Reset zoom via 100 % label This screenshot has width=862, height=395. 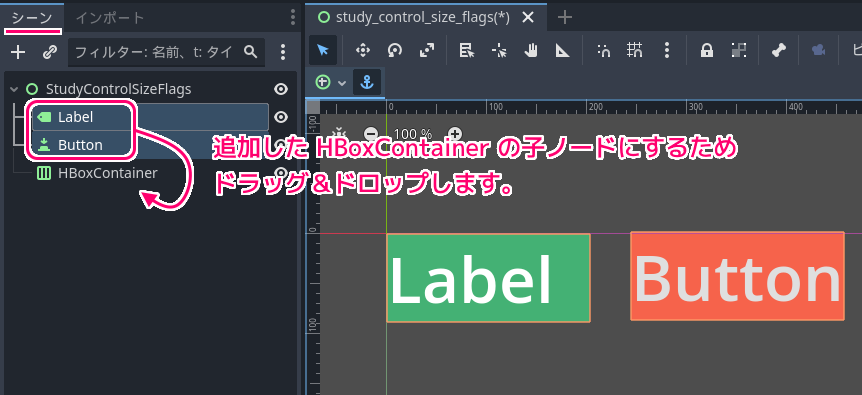tap(413, 134)
